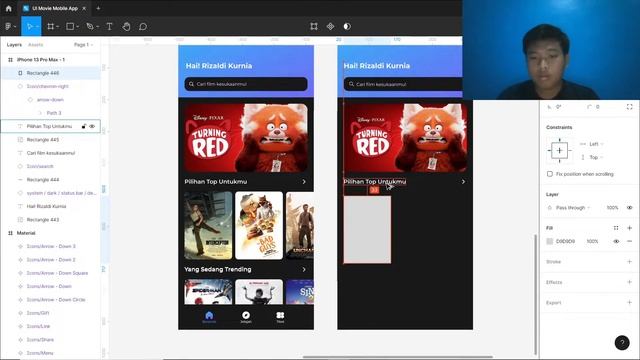Add a stroke with plus icon
Image resolution: width=640 pixels, height=360 pixels.
(x=629, y=262)
